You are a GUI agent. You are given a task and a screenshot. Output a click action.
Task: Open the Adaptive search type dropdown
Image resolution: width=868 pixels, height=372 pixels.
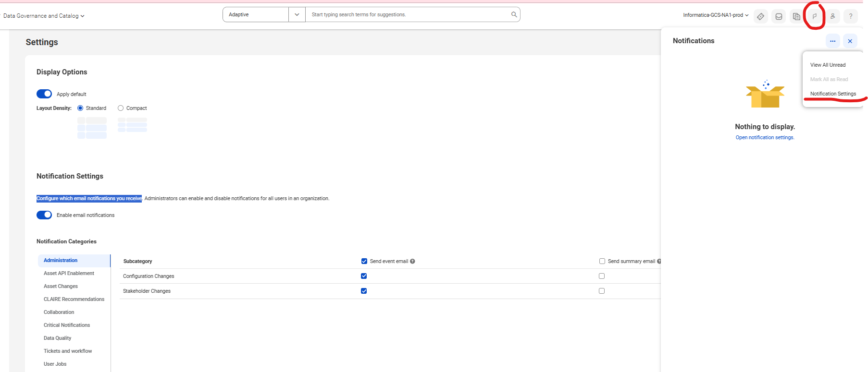264,14
